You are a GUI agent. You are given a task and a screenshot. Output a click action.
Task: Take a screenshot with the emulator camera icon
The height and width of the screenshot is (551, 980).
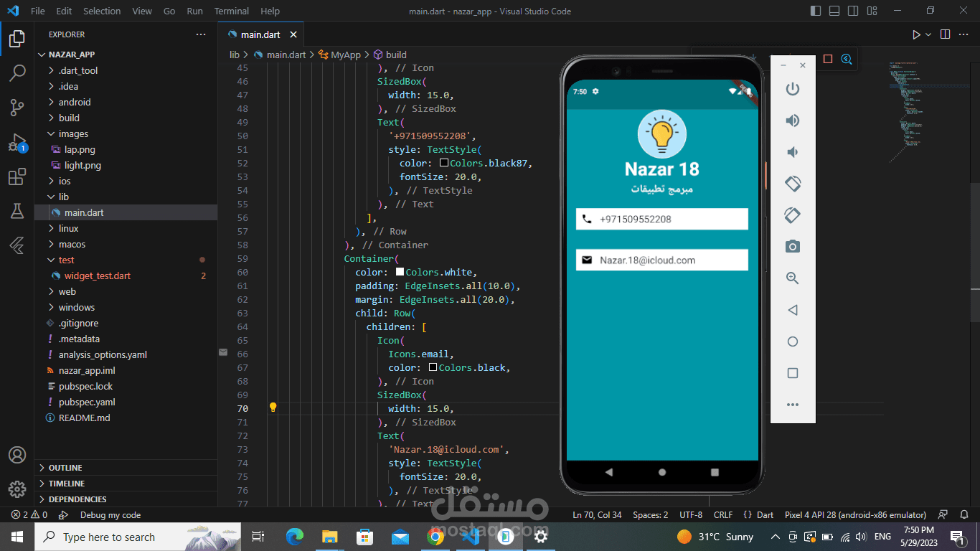pyautogui.click(x=792, y=246)
